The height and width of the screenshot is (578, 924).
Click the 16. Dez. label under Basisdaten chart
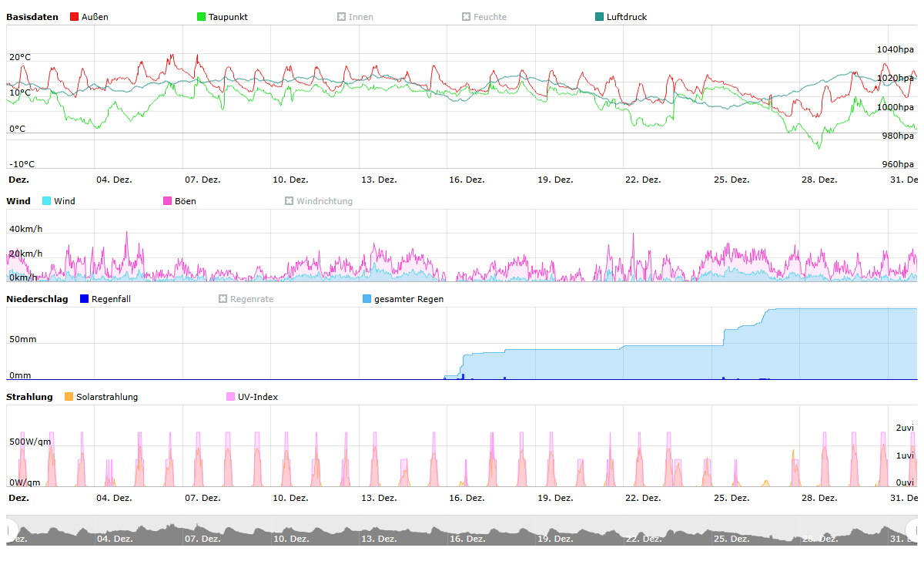click(x=467, y=180)
